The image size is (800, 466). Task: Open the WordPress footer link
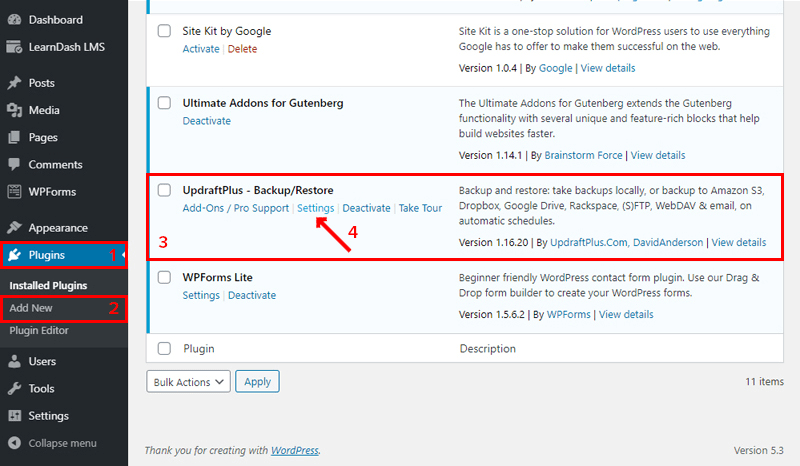coord(295,450)
